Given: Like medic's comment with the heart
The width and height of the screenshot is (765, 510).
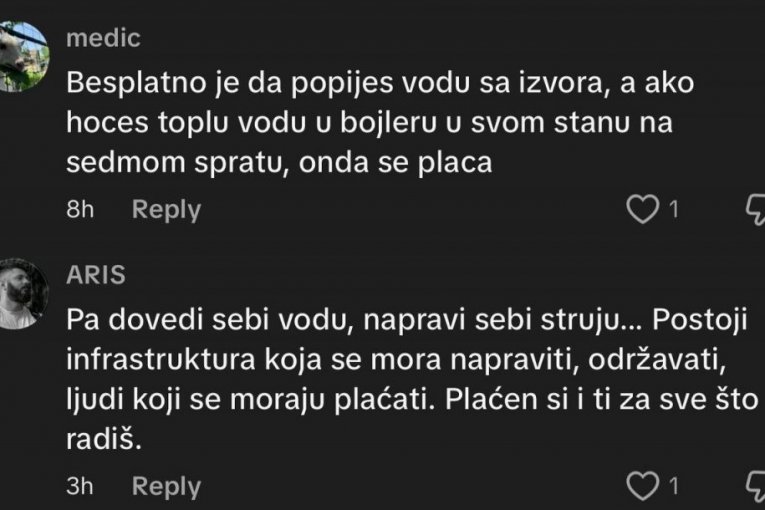Looking at the screenshot, I should coord(641,209).
